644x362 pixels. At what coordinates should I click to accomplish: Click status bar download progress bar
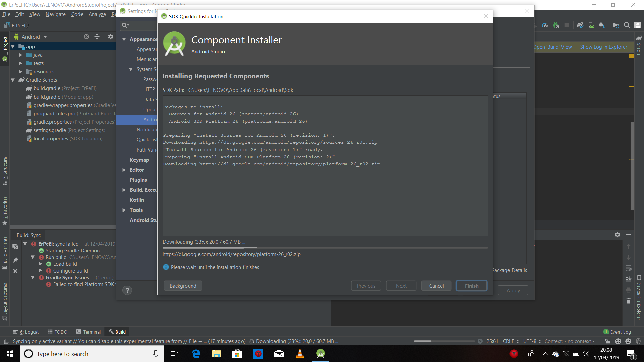(x=444, y=341)
